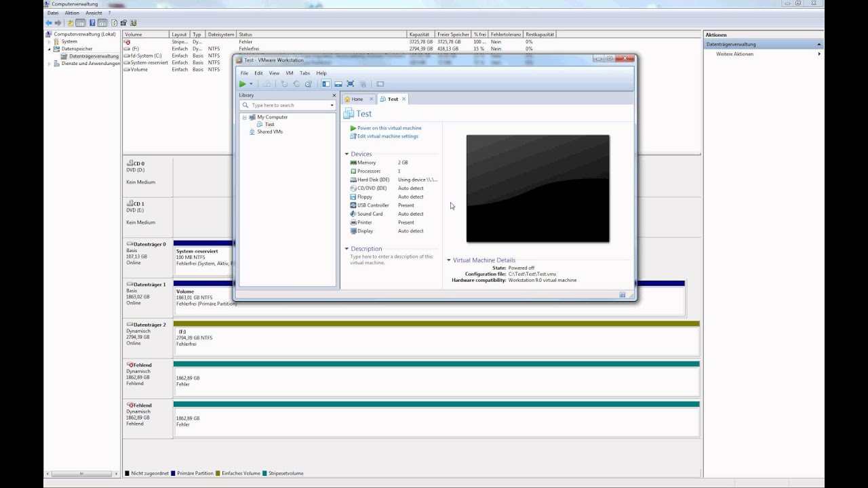Open the VMware Edit menu

258,73
